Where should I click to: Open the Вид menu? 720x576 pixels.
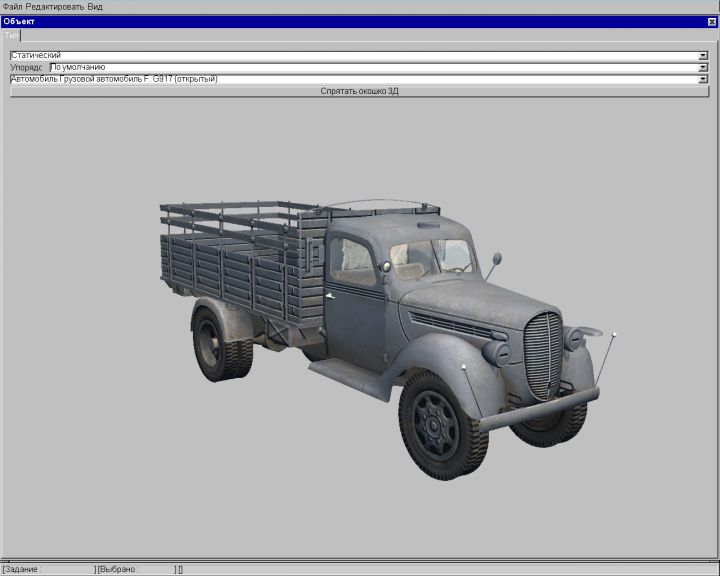pyautogui.click(x=95, y=6)
